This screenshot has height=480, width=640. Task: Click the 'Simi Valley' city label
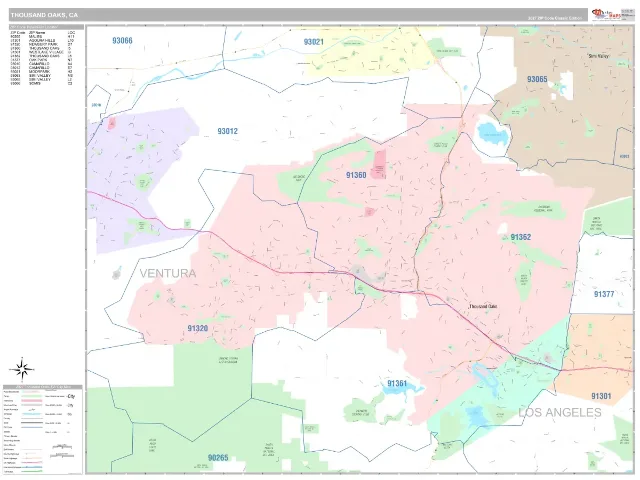pos(599,56)
